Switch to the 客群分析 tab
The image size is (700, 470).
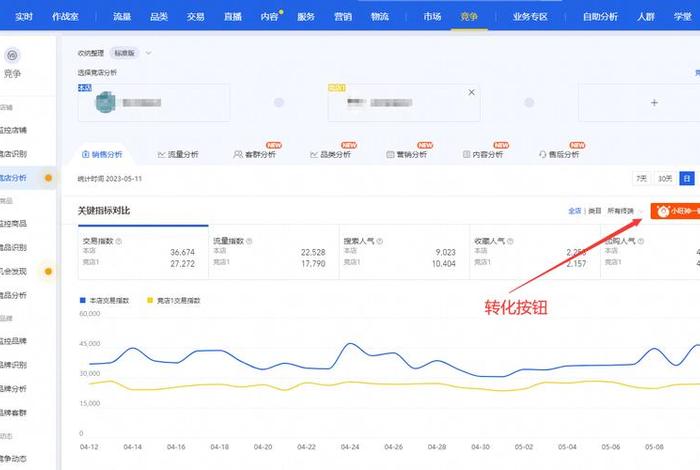(x=254, y=154)
